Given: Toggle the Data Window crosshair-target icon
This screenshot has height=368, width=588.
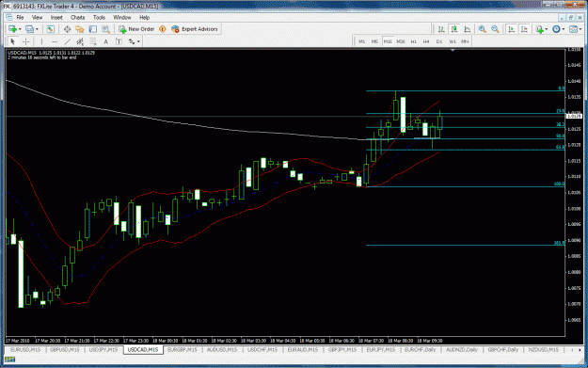Looking at the screenshot, I should [x=67, y=29].
